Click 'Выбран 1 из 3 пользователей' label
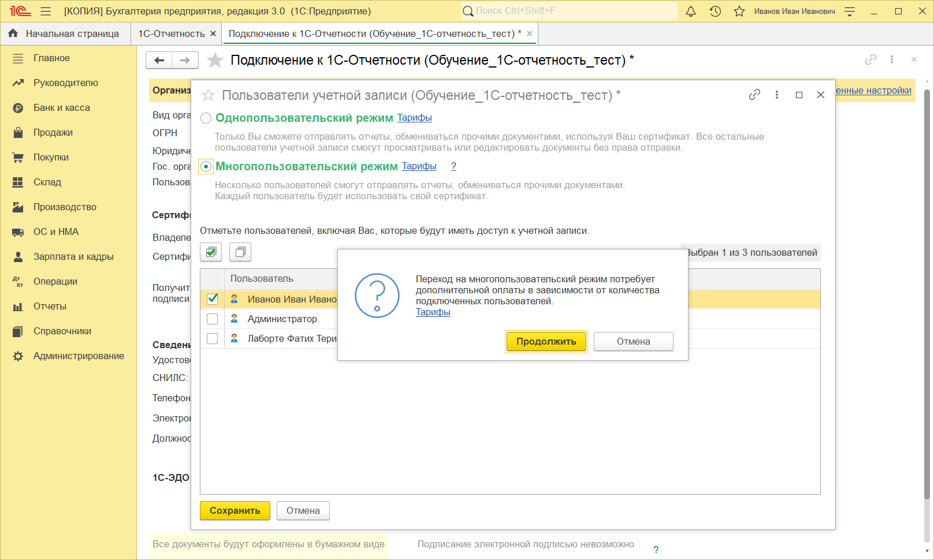 pyautogui.click(x=751, y=252)
